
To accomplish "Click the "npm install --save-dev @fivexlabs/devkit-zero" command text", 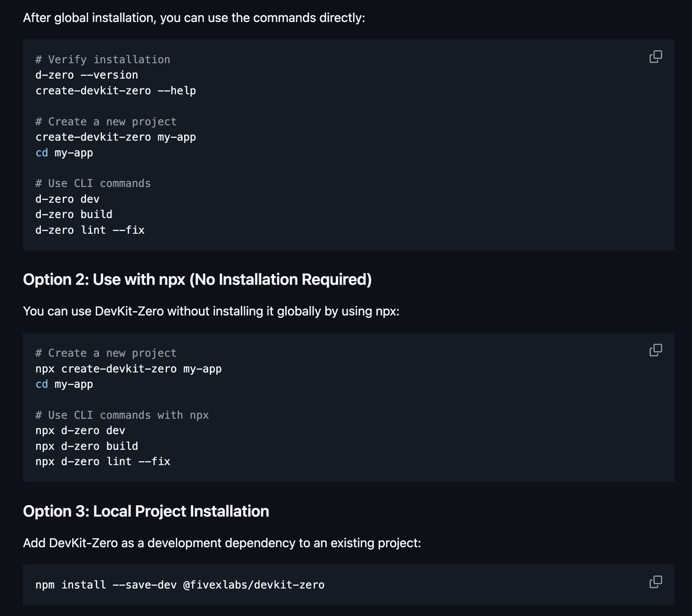I will pos(180,585).
